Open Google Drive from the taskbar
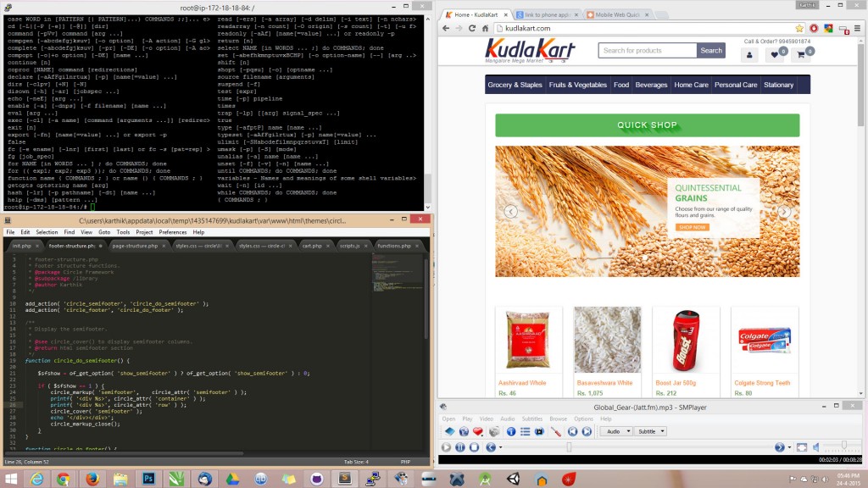This screenshot has width=868, height=488. tap(232, 479)
